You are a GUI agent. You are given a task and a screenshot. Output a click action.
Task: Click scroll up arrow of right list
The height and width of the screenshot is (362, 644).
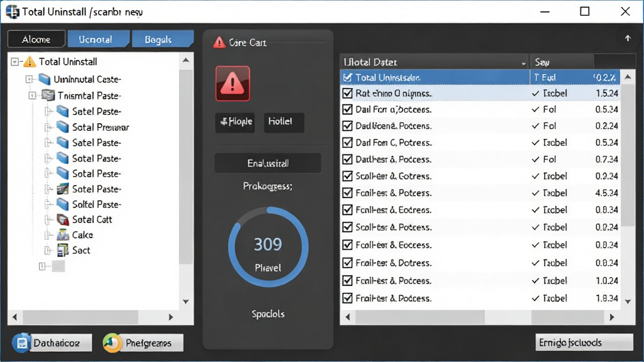click(628, 77)
